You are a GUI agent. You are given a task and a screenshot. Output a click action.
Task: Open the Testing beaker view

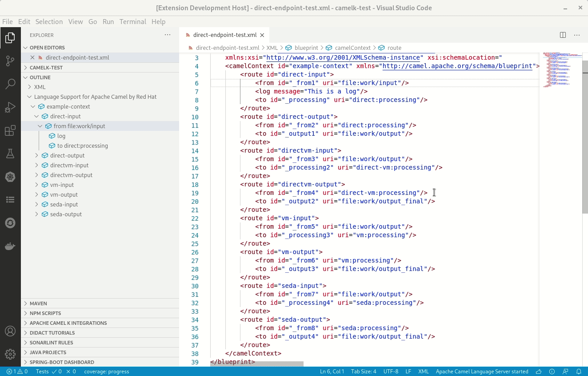(x=11, y=153)
